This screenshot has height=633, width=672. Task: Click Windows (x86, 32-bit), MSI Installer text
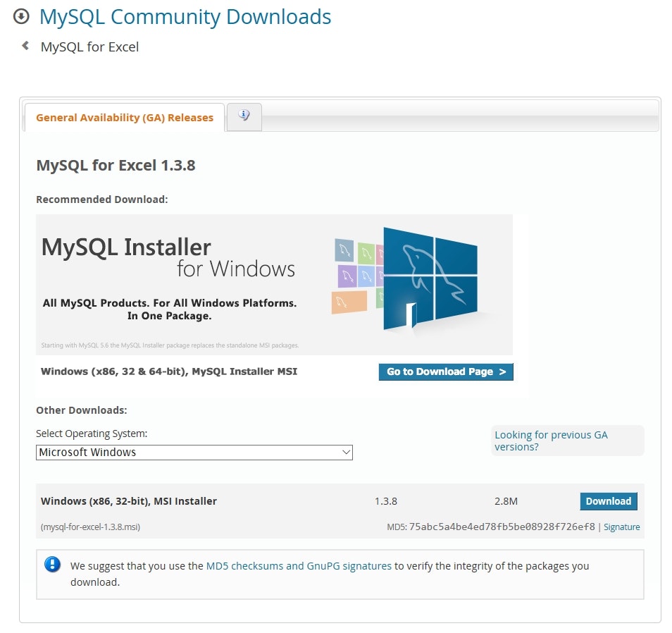click(x=129, y=501)
